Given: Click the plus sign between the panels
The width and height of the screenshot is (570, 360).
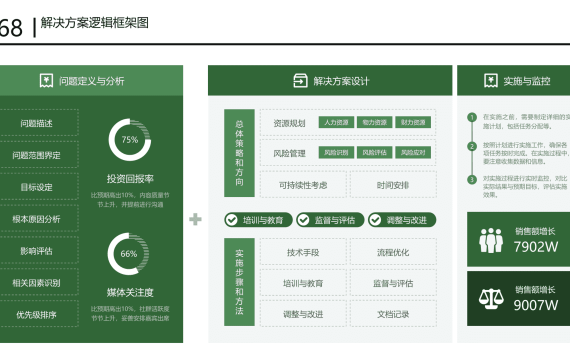Looking at the screenshot, I should (195, 219).
